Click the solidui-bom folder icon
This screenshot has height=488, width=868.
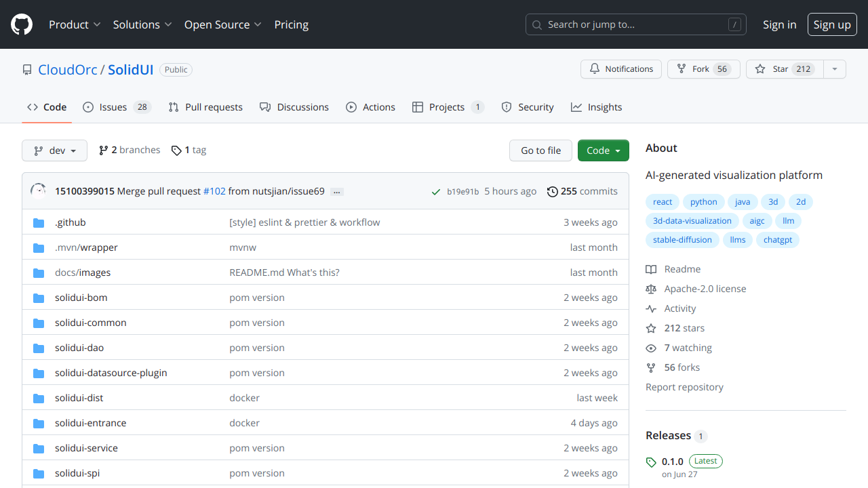coord(39,298)
